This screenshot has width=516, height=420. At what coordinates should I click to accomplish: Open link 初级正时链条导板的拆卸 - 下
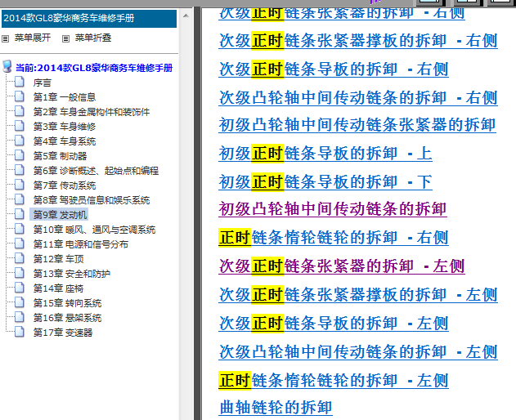click(325, 182)
